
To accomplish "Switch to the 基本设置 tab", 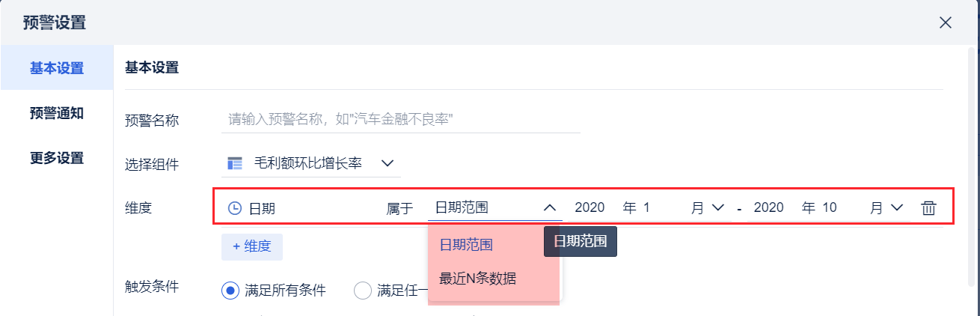I will pos(57,68).
